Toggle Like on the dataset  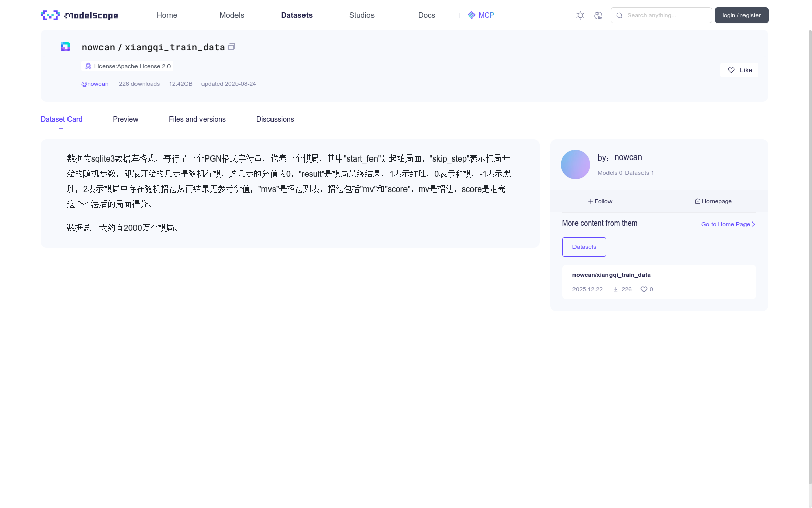[x=739, y=70]
